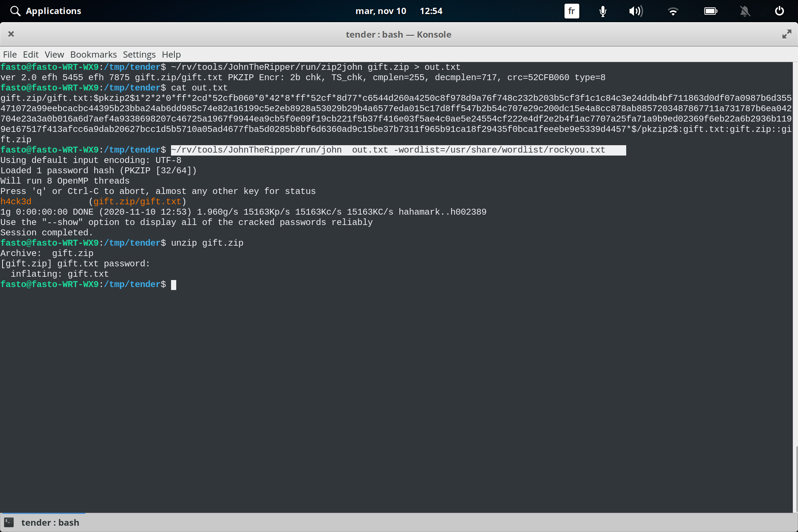Click the notification bell icon

coord(745,11)
